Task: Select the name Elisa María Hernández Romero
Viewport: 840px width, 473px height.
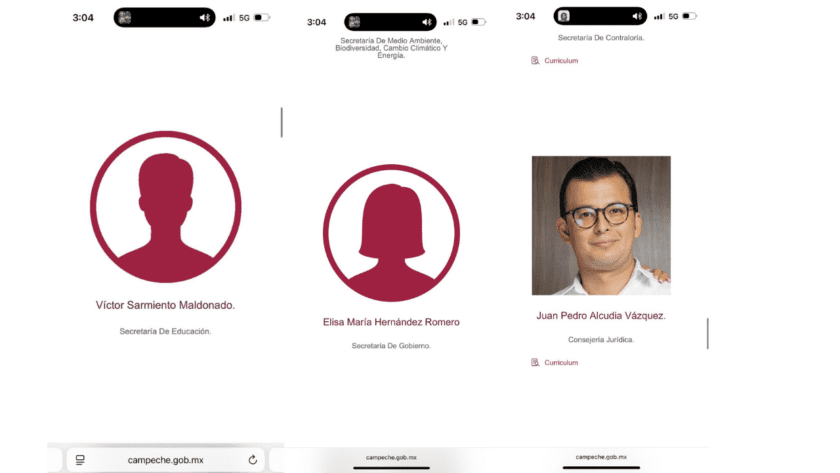Action: [x=391, y=322]
